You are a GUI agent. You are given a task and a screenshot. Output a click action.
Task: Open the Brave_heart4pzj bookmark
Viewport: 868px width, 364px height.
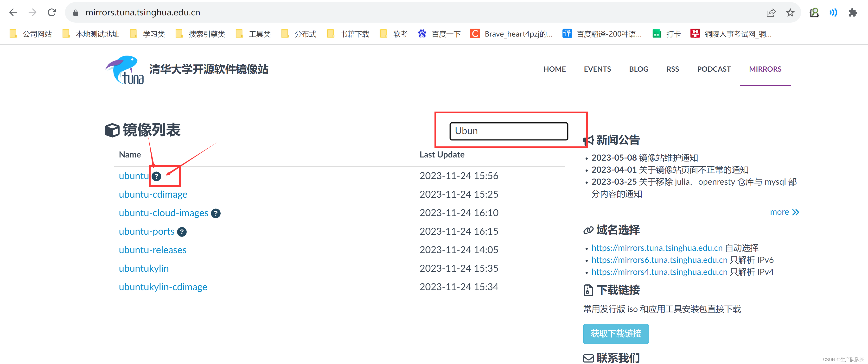pyautogui.click(x=512, y=34)
